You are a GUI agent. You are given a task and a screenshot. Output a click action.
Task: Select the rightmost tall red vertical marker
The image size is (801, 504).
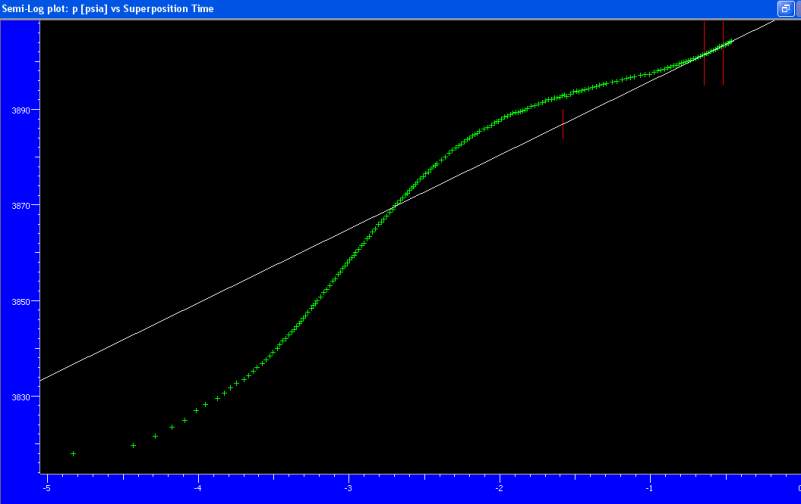[723, 52]
